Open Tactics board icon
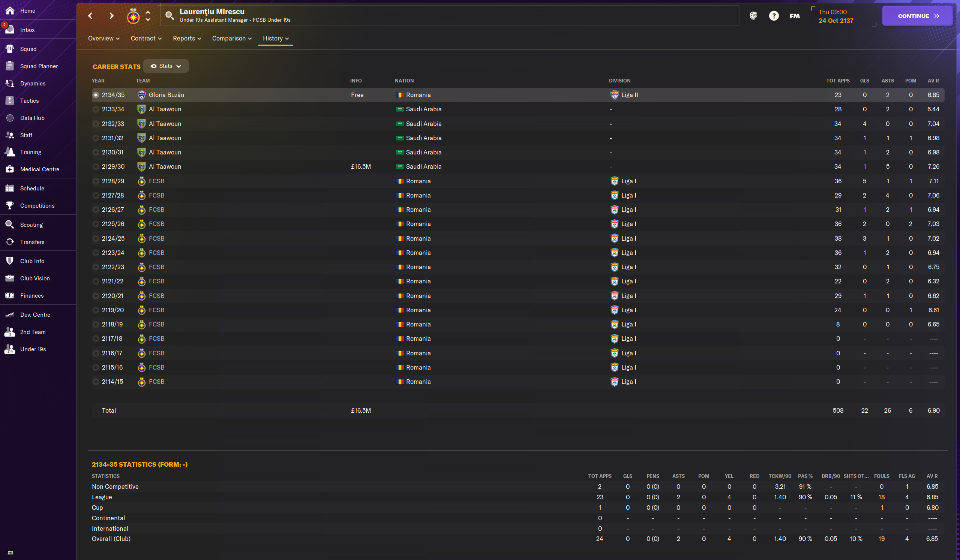 point(10,100)
